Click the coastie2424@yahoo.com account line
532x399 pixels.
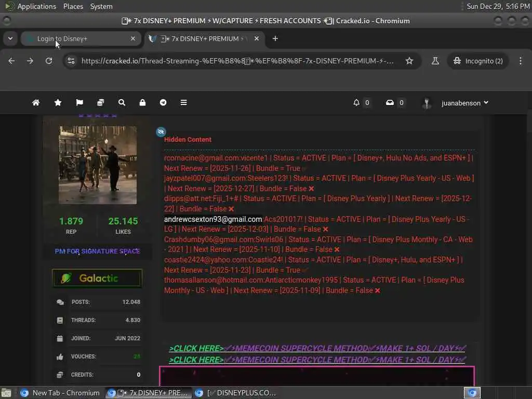pos(313,264)
